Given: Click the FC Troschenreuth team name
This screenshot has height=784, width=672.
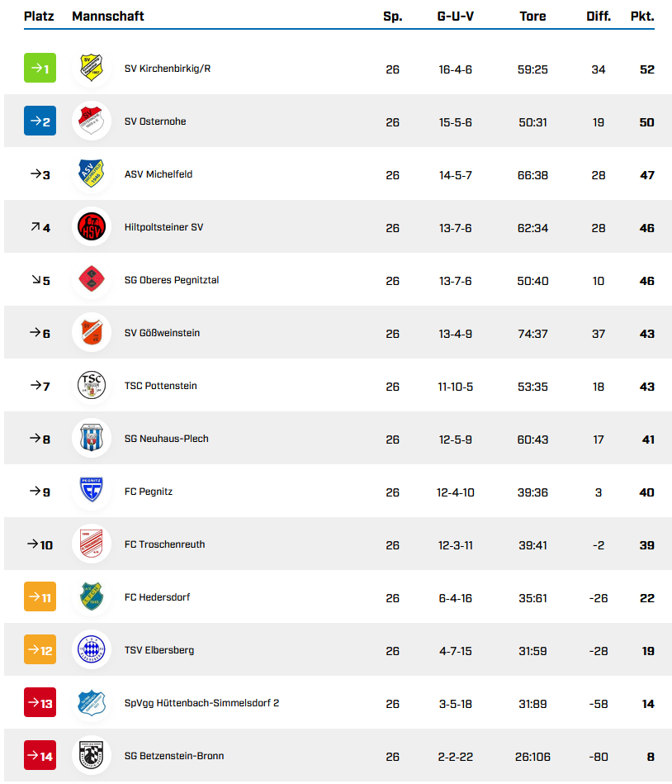Looking at the screenshot, I should [164, 544].
